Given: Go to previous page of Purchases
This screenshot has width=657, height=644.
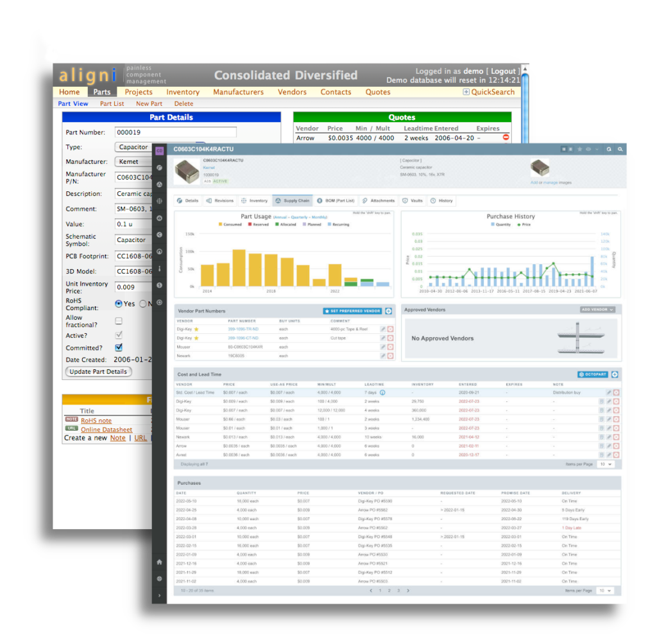Looking at the screenshot, I should 371,591.
